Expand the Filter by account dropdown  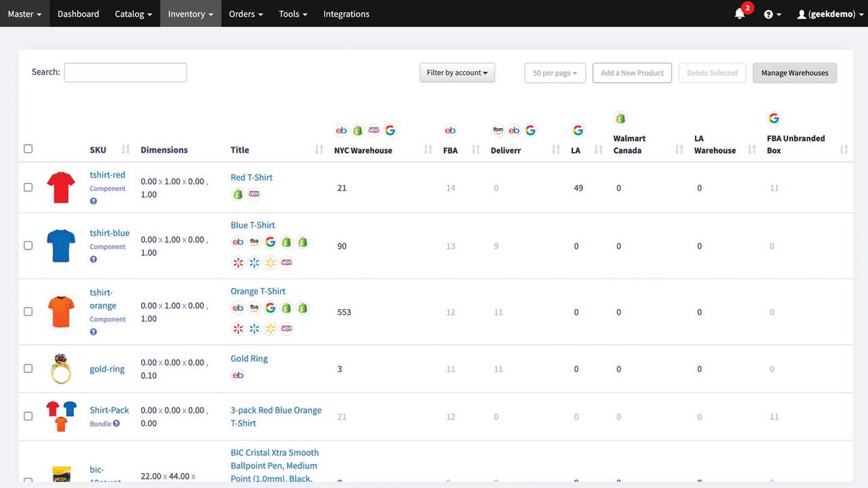click(x=457, y=73)
